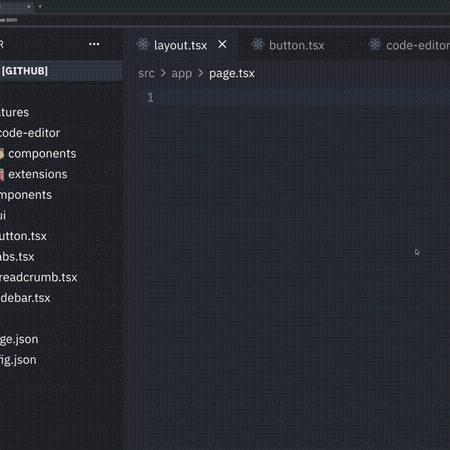Open the debar.tsx file in explorer
This screenshot has width=450, height=450.
pos(25,298)
